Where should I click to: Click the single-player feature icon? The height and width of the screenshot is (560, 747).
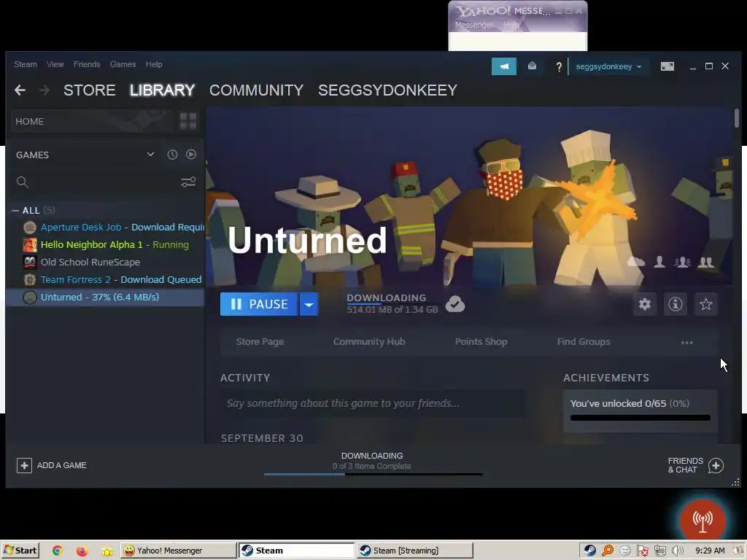click(x=659, y=262)
